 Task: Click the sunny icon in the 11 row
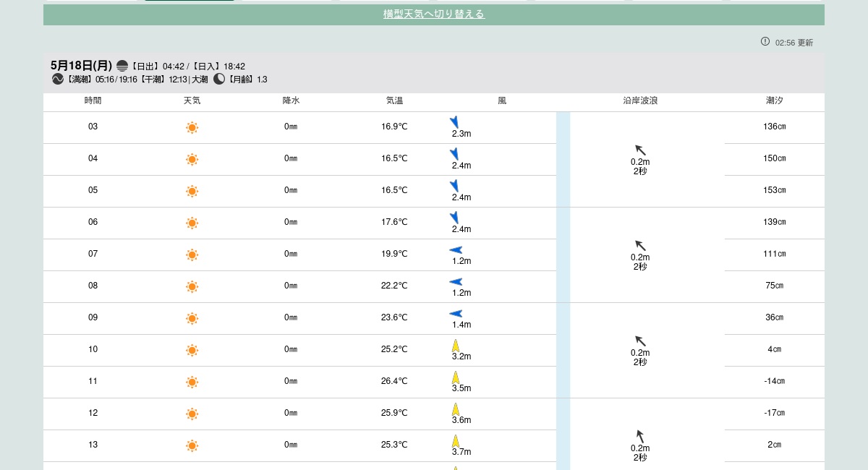192,383
